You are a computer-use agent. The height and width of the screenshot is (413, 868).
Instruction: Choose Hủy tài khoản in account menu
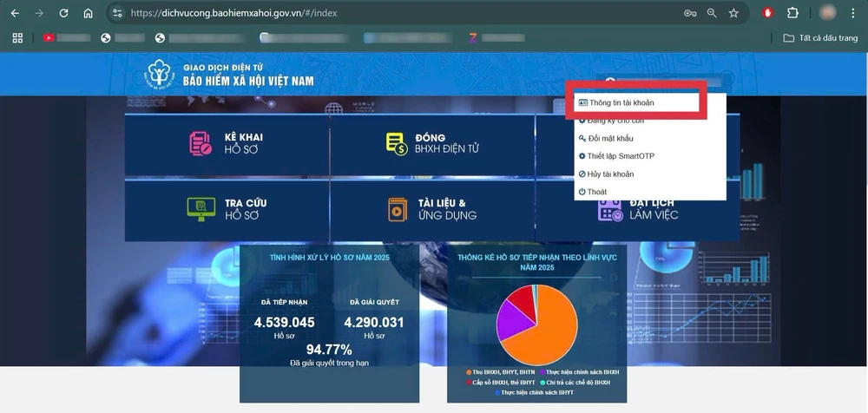pos(610,174)
